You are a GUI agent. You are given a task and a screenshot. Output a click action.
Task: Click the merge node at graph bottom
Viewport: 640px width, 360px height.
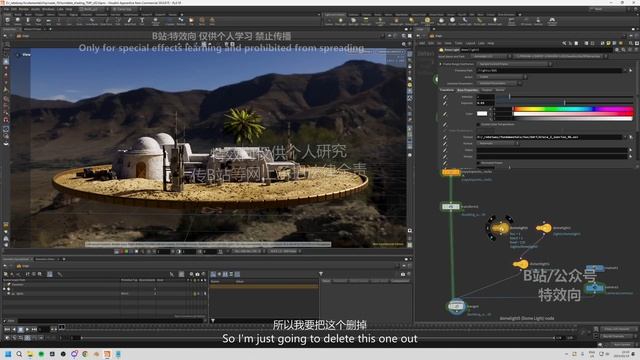pyautogui.click(x=456, y=306)
